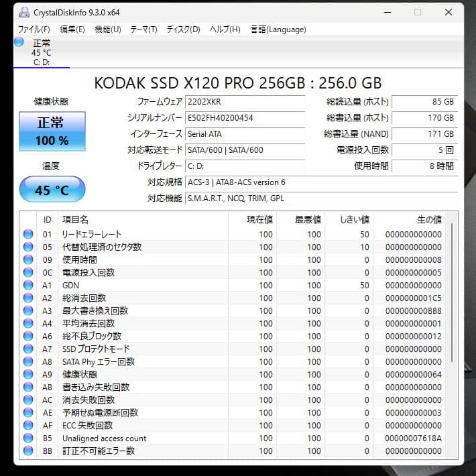Open the 言語(Language) menu
The height and width of the screenshot is (476, 476).
click(278, 29)
